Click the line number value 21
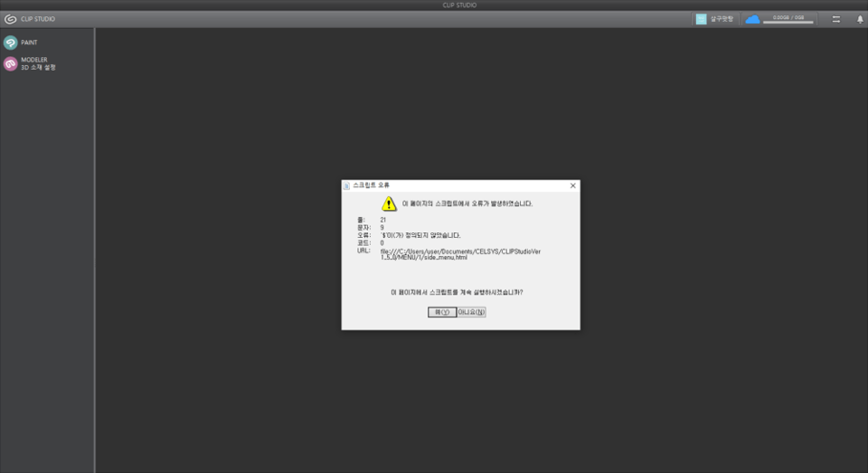Viewport: 868px width, 473px height. coord(383,220)
